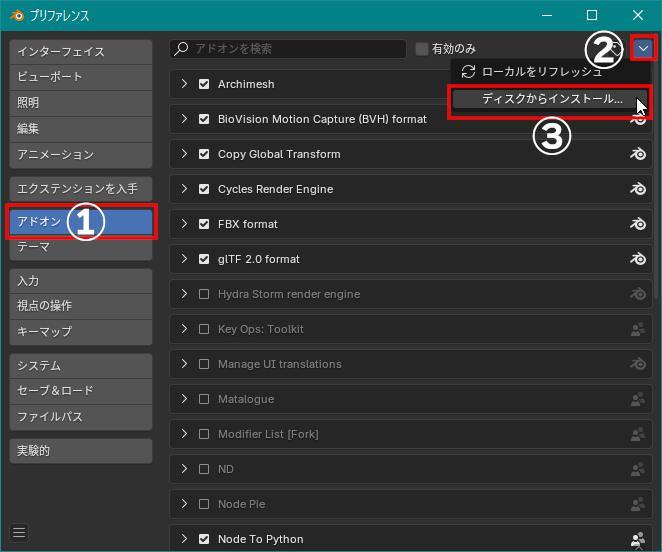Open the インターフェイス preferences tab
The height and width of the screenshot is (552, 662).
(81, 52)
